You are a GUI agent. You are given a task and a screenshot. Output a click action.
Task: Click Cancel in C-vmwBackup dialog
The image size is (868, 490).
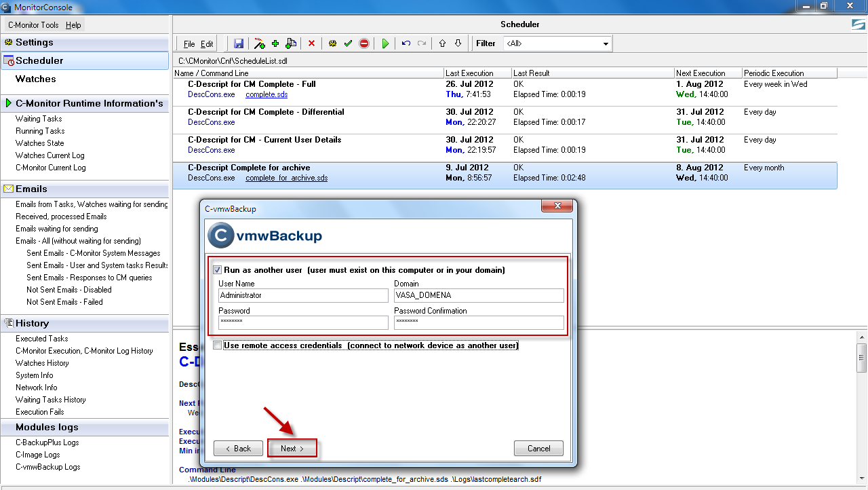(x=538, y=449)
